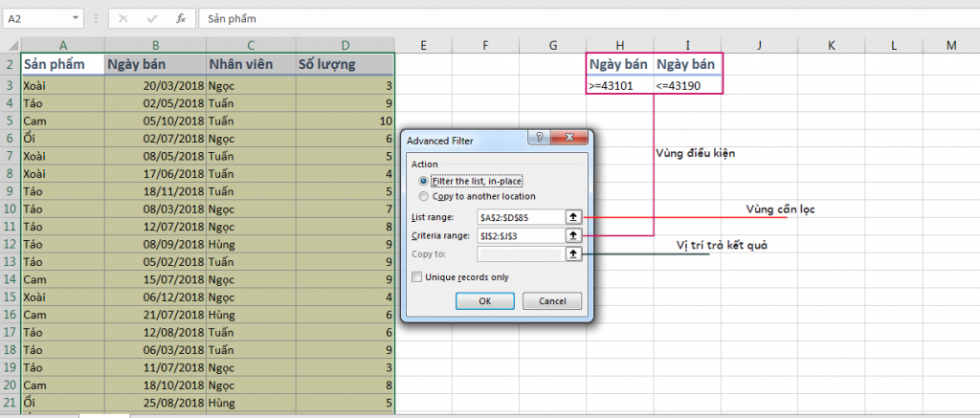This screenshot has height=418, width=980.
Task: Close the Advanced Filter dialog
Action: pos(569,140)
